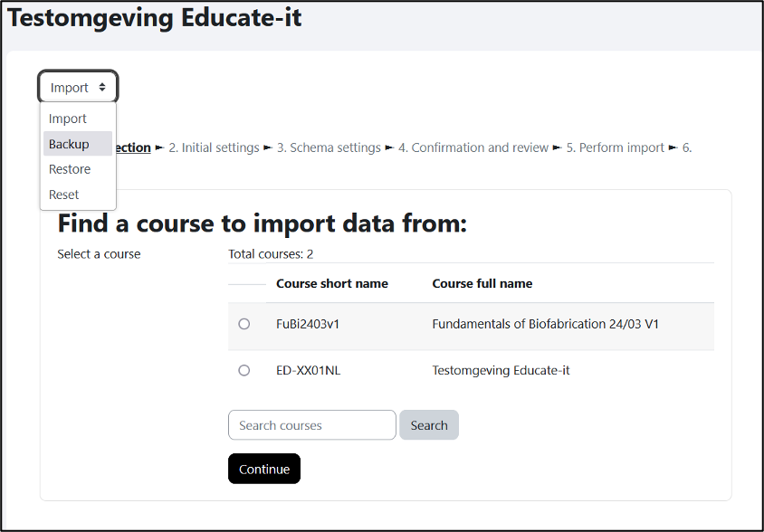Select the ED-XX01NL course radio button
The image size is (764, 532).
[x=244, y=370]
